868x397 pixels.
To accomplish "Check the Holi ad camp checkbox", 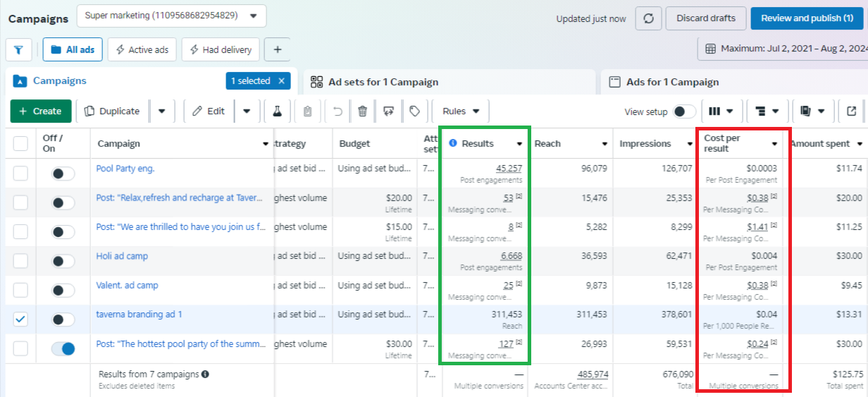I will point(20,261).
